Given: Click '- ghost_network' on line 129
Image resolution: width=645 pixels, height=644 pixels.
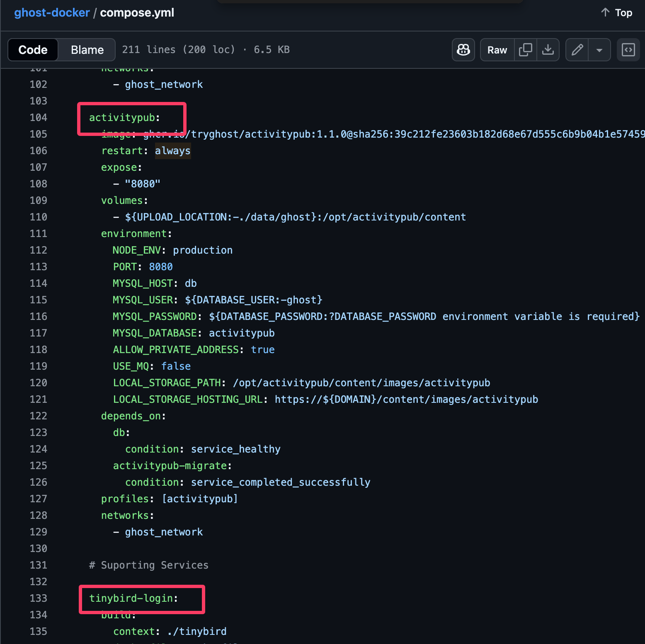Looking at the screenshot, I should pyautogui.click(x=158, y=532).
